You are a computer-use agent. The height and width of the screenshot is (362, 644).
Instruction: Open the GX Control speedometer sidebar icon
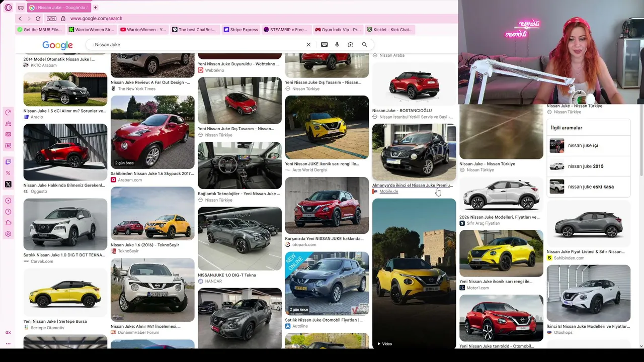click(x=8, y=113)
